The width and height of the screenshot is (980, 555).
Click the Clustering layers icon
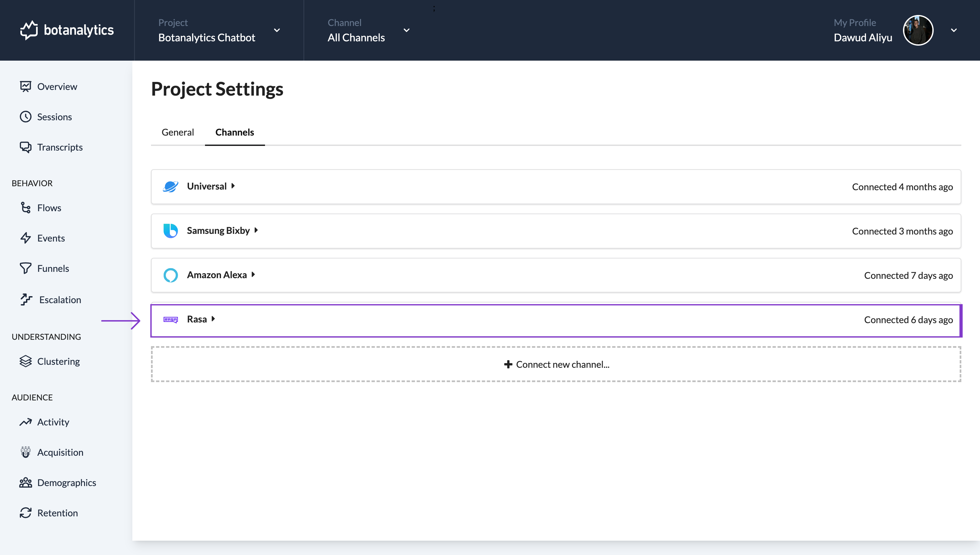[26, 361]
